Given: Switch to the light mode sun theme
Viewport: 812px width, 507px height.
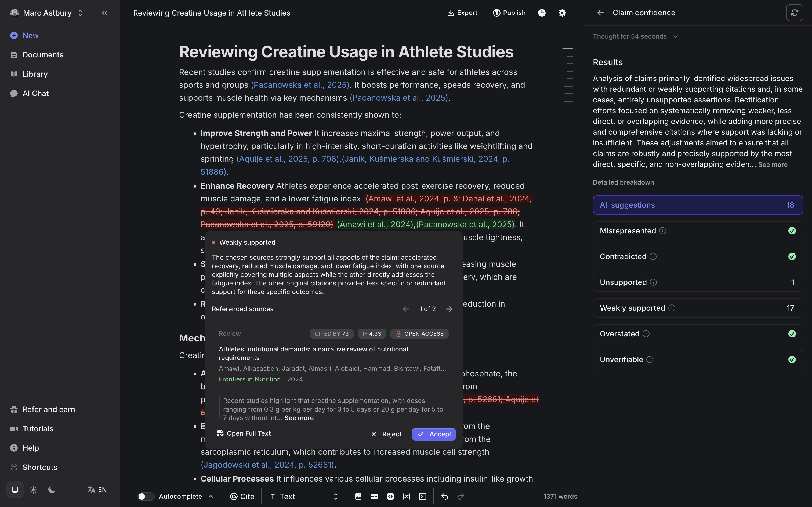Looking at the screenshot, I should [33, 490].
